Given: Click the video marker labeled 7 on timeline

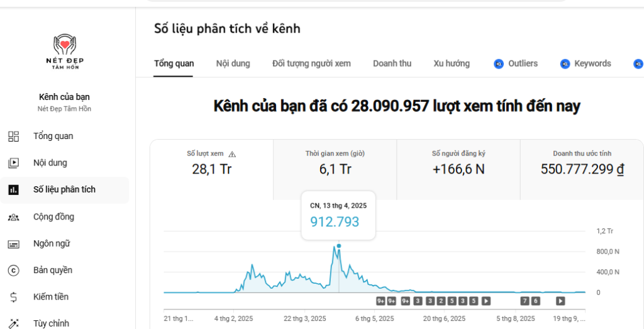Looking at the screenshot, I should click(x=525, y=301).
